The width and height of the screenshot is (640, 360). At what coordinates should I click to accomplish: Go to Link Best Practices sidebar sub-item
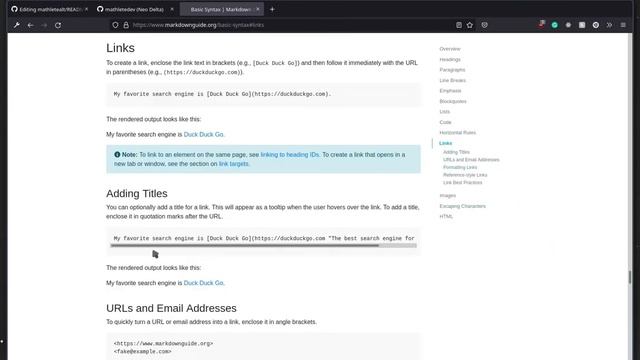(462, 182)
